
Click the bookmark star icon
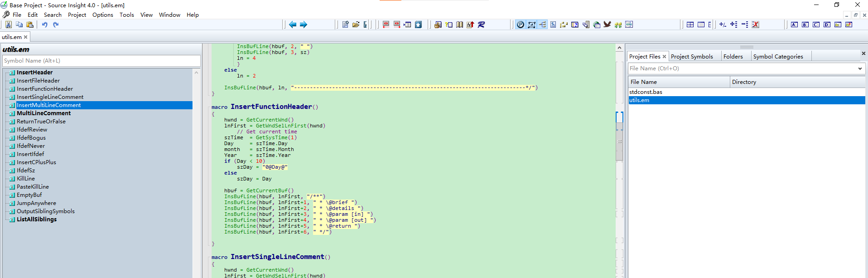coord(418,24)
